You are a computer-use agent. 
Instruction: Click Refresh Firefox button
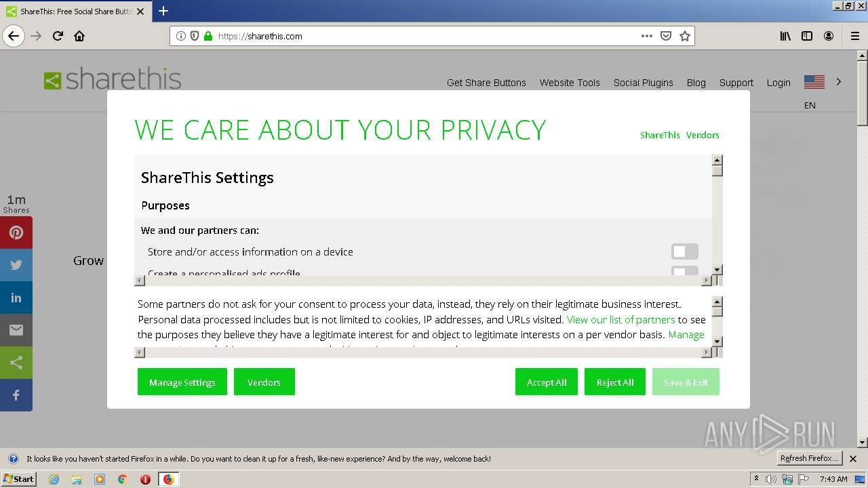tap(809, 458)
